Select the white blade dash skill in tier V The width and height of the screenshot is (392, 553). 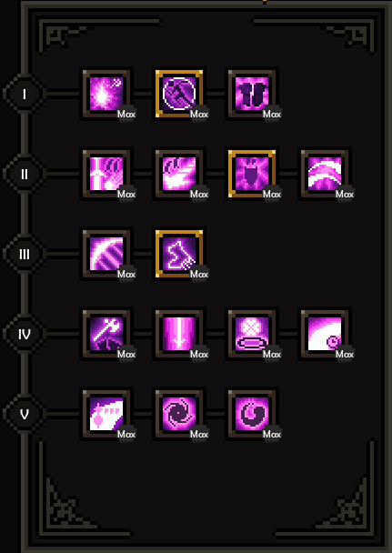click(106, 414)
